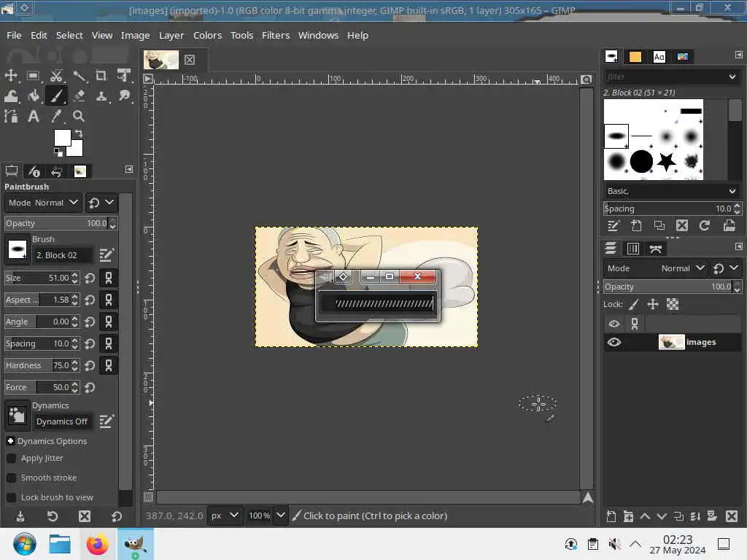Reset brush Size to default

[90, 278]
